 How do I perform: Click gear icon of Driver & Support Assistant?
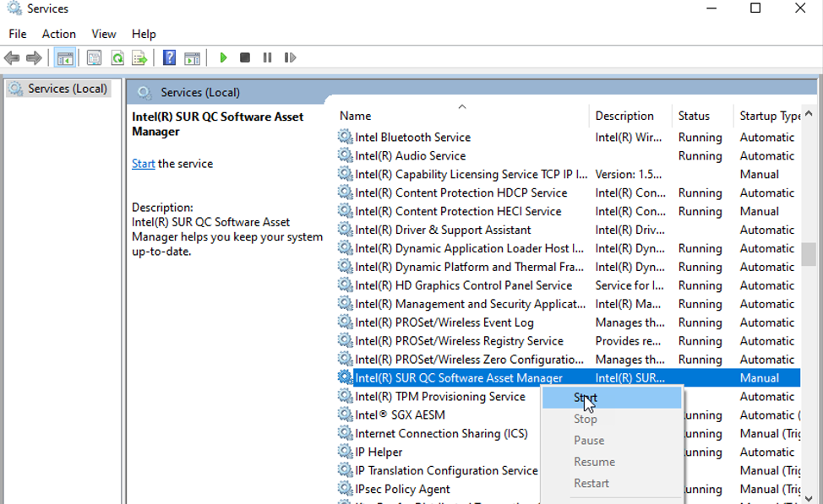click(345, 229)
